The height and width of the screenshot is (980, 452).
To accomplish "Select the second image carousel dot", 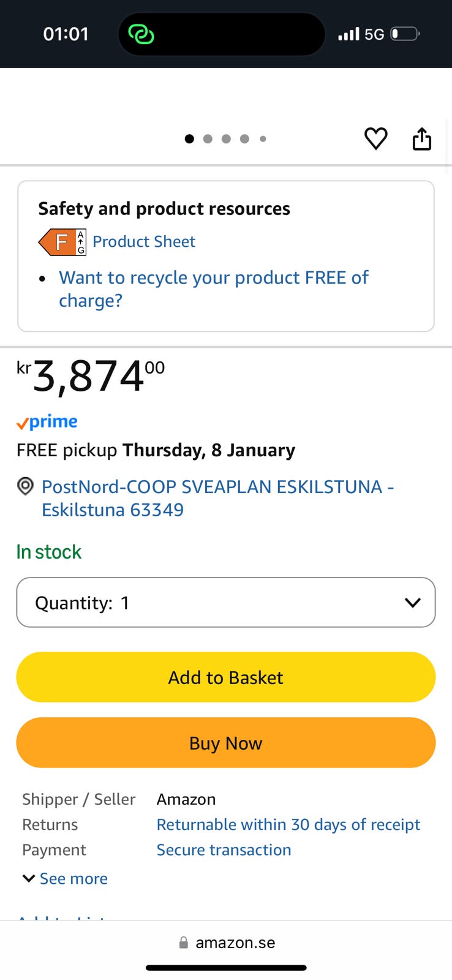I will [x=208, y=139].
